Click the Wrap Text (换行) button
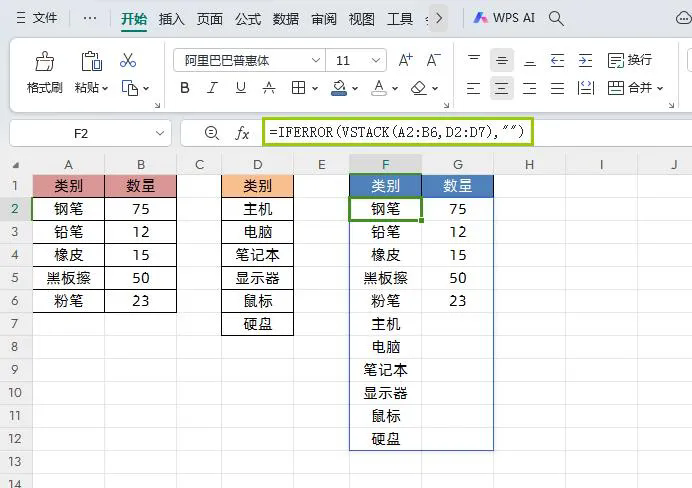 pyautogui.click(x=629, y=60)
